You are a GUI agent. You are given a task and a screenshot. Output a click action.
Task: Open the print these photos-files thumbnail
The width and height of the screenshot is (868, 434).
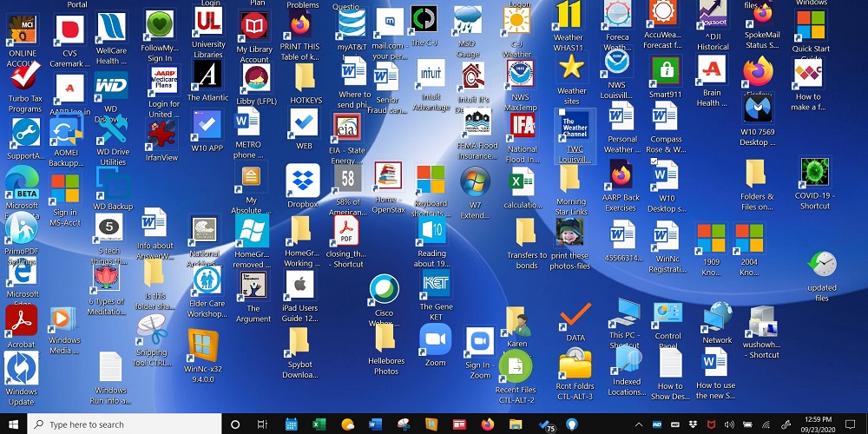click(569, 232)
